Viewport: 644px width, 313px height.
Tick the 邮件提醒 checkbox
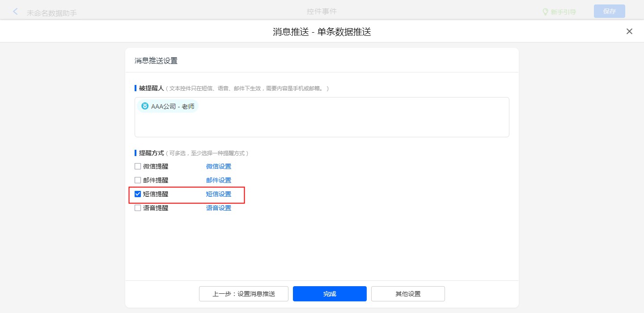(138, 181)
